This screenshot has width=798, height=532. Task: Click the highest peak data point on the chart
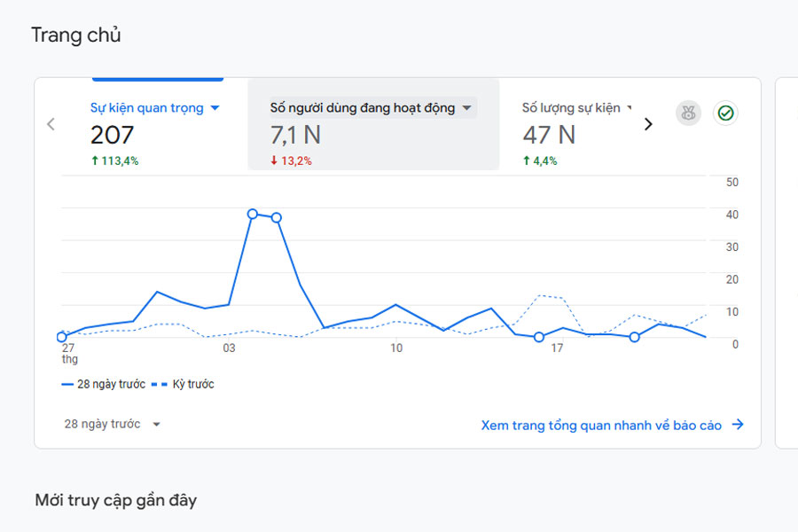[x=253, y=214]
